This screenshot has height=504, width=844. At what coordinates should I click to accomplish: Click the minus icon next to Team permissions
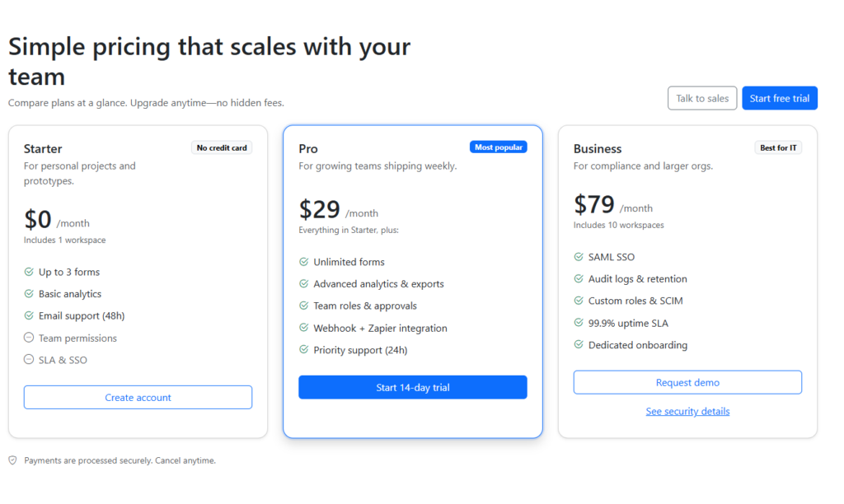[29, 338]
